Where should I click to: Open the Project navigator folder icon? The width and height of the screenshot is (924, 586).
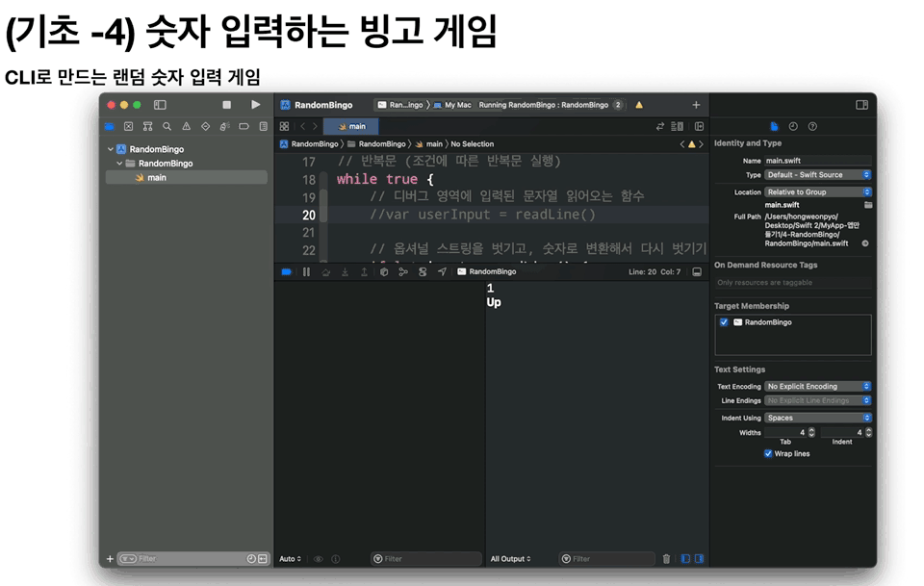click(109, 126)
